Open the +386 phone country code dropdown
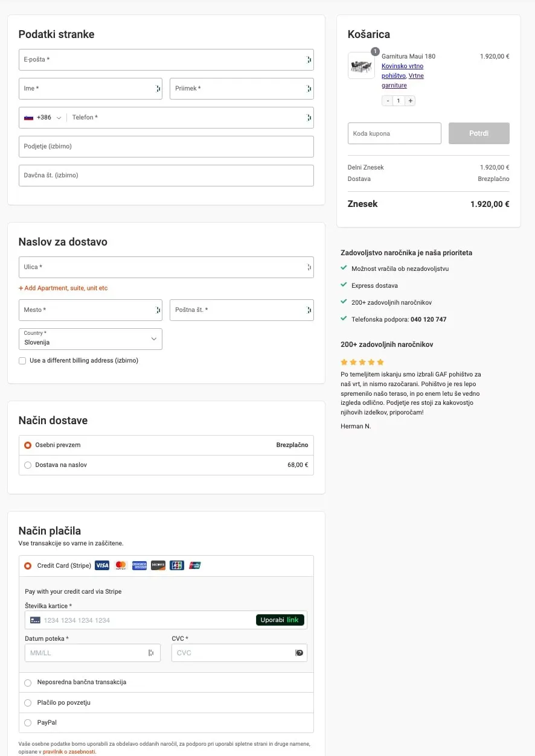Viewport: 535px width, 756px height. click(x=43, y=118)
